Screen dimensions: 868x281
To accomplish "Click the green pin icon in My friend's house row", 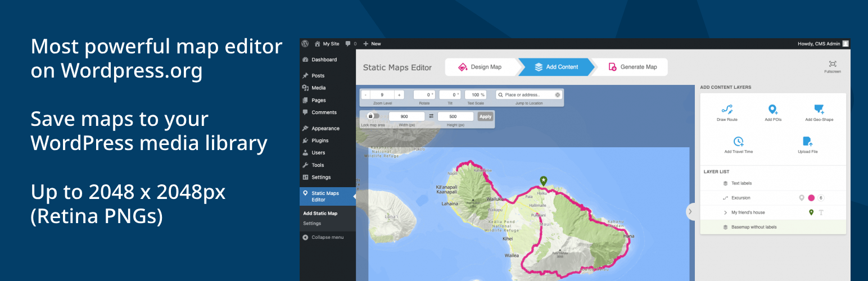I will (811, 212).
